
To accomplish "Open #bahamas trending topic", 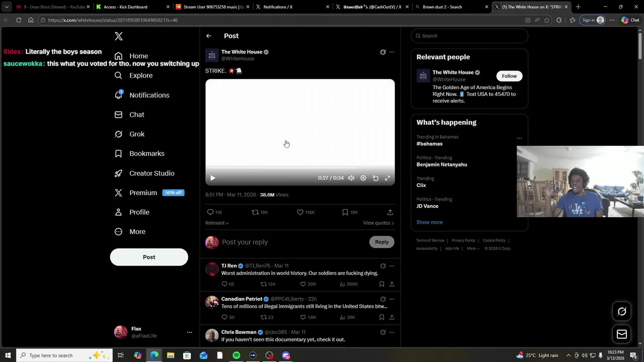I will (430, 144).
